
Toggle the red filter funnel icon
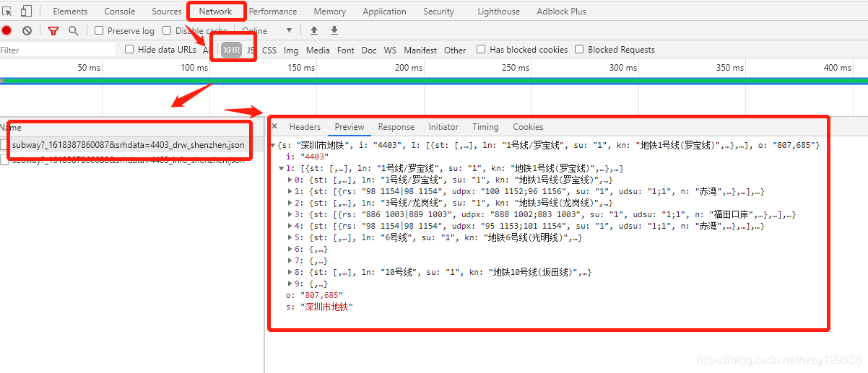(x=53, y=30)
